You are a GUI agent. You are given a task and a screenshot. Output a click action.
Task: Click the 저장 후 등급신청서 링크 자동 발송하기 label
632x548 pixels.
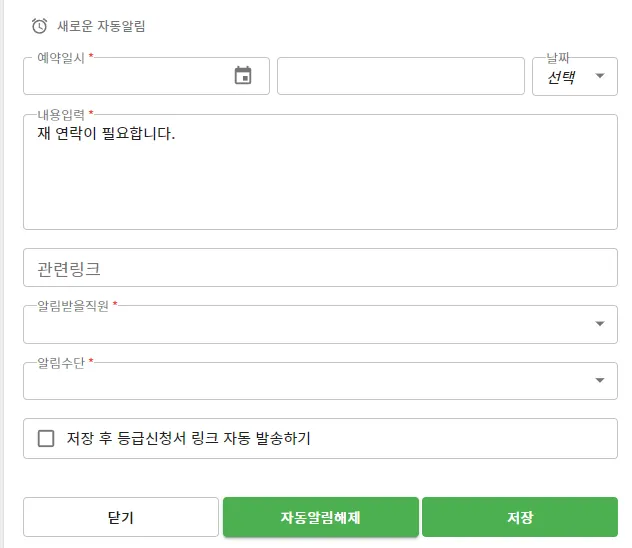coord(189,438)
